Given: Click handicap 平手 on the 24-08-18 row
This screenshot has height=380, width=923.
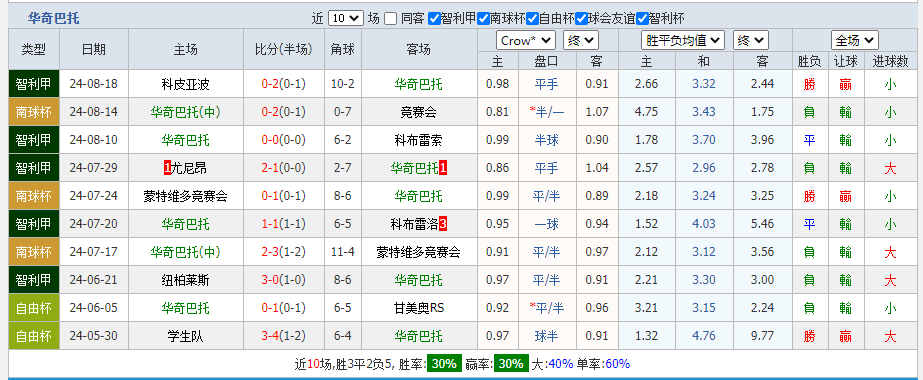Looking at the screenshot, I should 546,84.
